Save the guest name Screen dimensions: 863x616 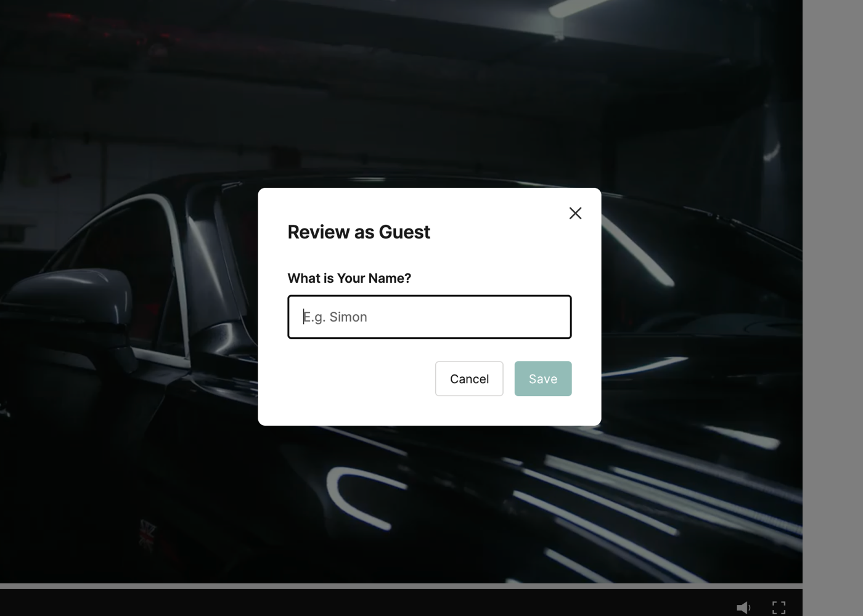[542, 379]
